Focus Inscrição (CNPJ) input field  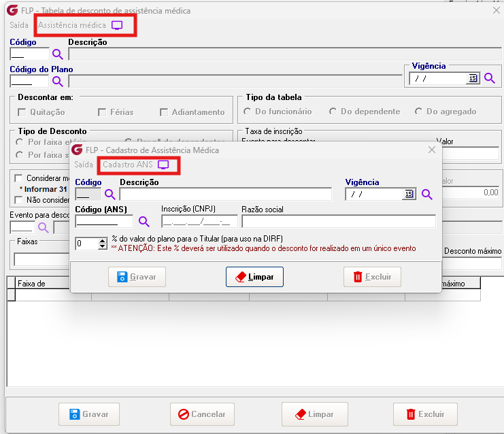[x=199, y=222]
